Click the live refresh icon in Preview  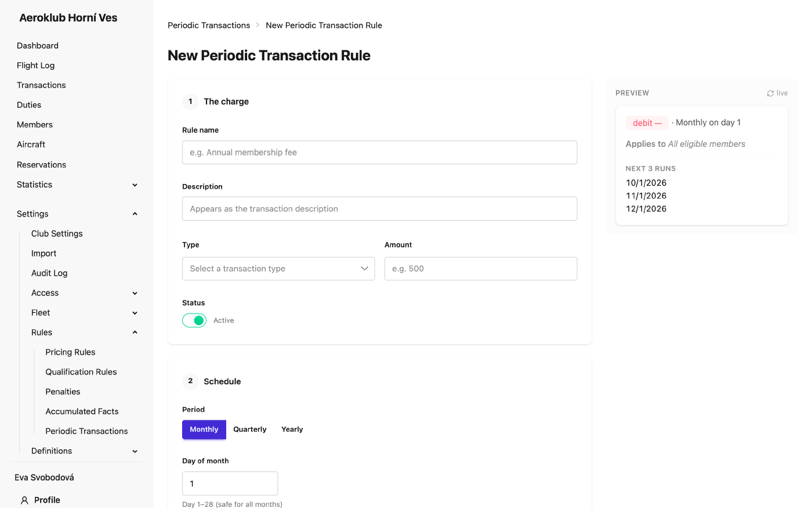770,93
